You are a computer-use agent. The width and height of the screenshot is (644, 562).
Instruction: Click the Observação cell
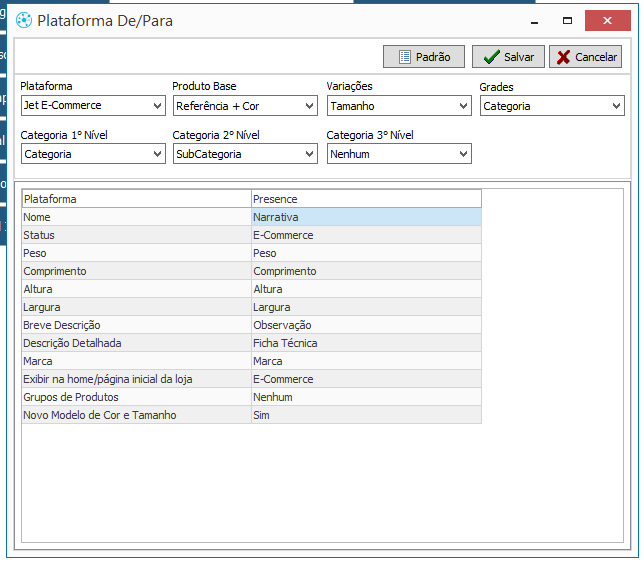[x=366, y=325]
